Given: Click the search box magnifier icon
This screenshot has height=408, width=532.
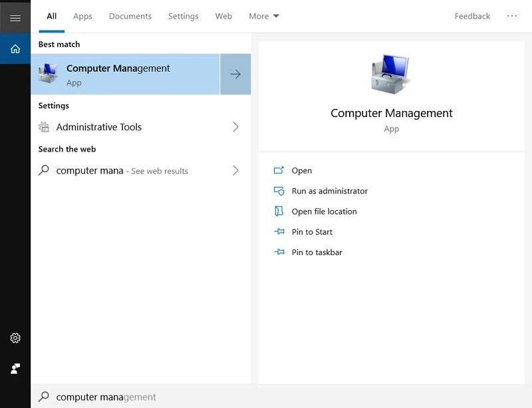Looking at the screenshot, I should (x=44, y=397).
